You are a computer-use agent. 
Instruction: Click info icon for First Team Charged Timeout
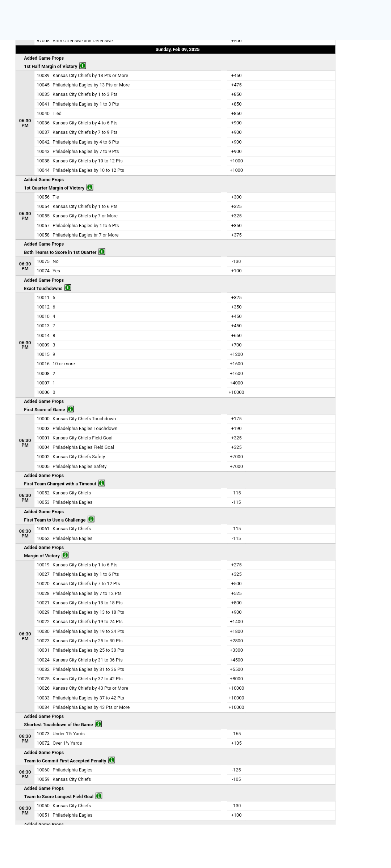click(102, 483)
